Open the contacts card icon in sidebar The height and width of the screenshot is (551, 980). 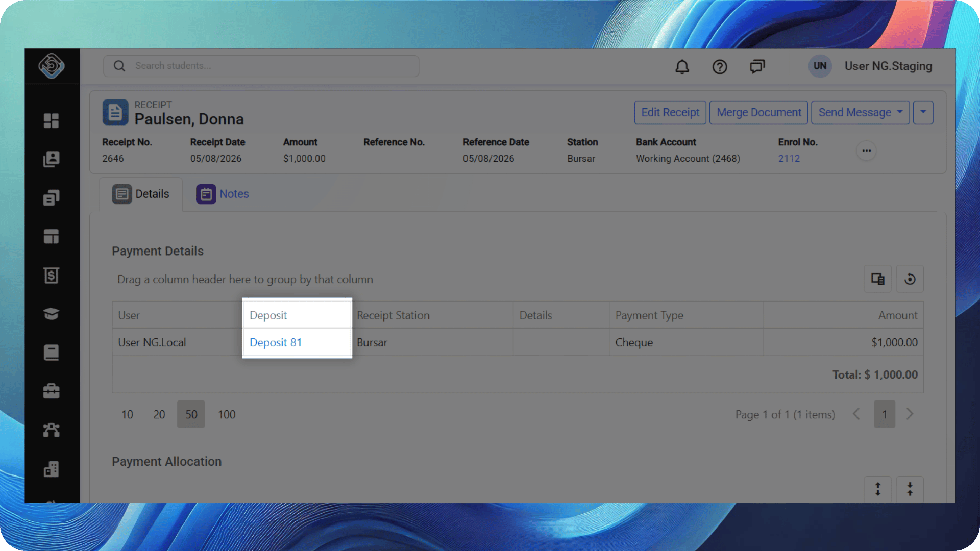coord(52,159)
